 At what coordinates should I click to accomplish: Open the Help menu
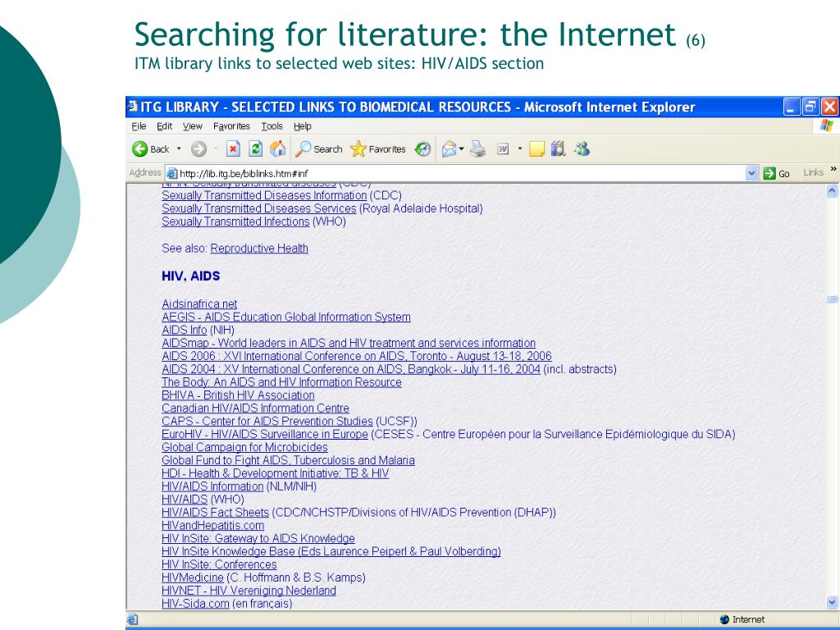(x=302, y=126)
